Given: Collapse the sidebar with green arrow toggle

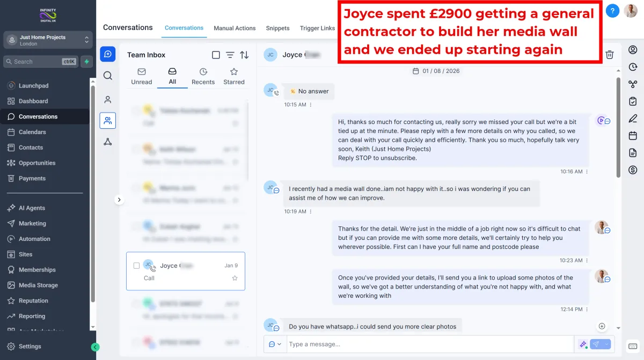Looking at the screenshot, I should [x=96, y=347].
